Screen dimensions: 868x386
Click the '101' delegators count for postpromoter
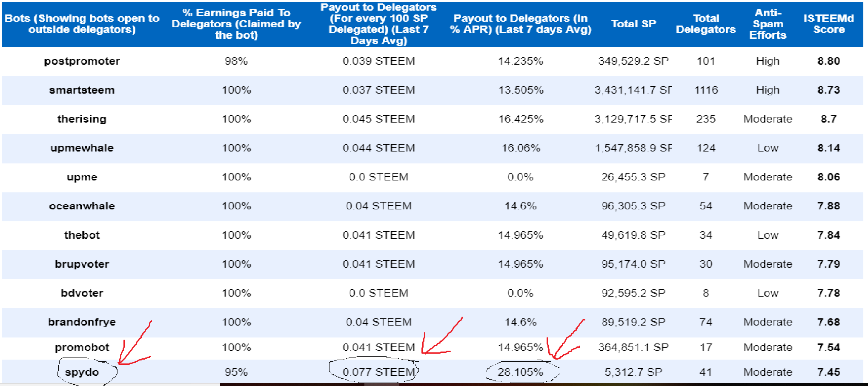point(706,61)
